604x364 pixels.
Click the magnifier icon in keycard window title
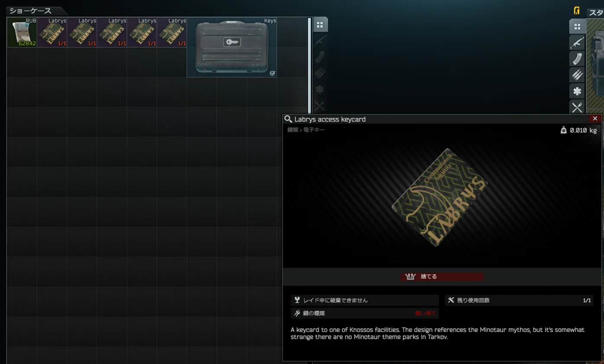(288, 119)
